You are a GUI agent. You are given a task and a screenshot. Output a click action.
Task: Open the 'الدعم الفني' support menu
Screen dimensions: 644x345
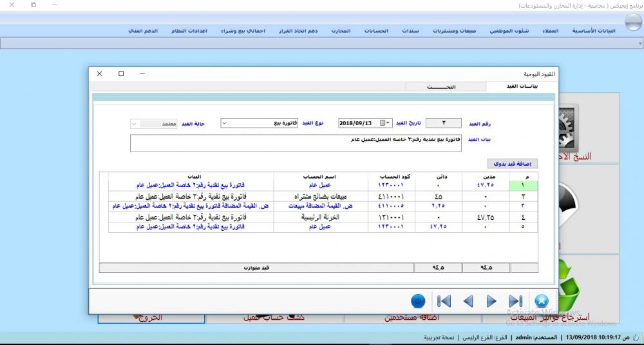[x=143, y=31]
